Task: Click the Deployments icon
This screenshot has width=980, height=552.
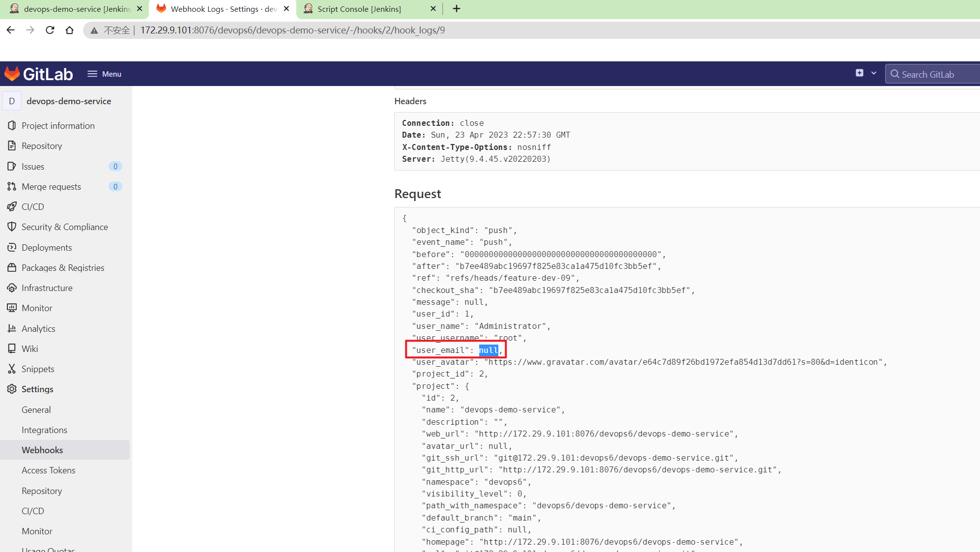Action: click(x=12, y=247)
